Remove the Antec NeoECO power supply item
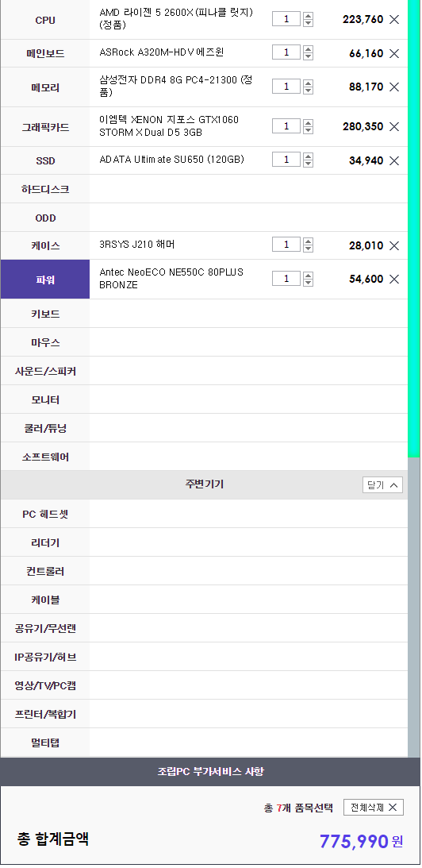Image resolution: width=422 pixels, height=868 pixels. point(393,279)
